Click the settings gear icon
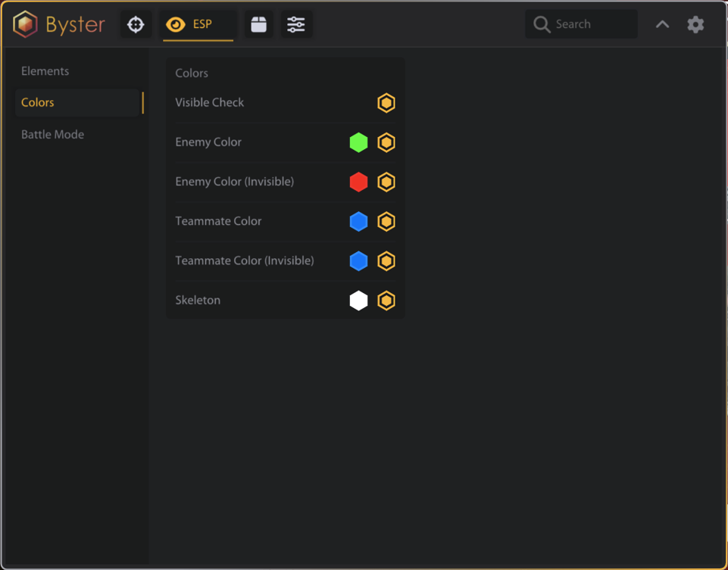This screenshot has width=728, height=570. point(695,24)
